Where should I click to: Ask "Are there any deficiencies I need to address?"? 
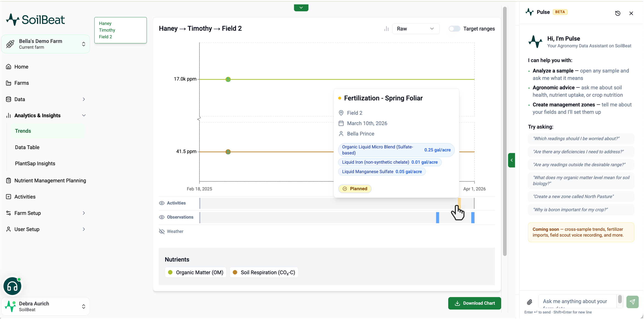pos(581,152)
